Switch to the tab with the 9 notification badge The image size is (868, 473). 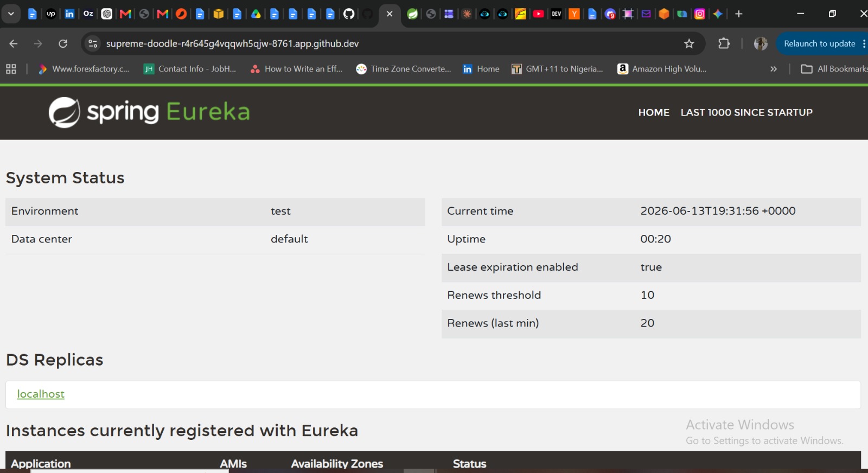pos(610,14)
